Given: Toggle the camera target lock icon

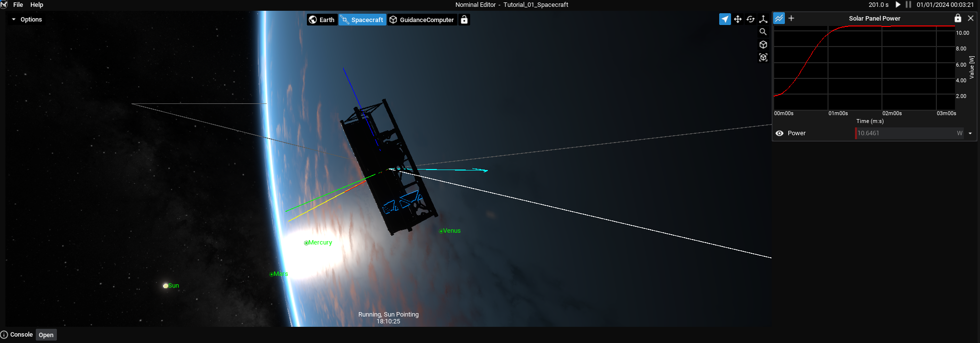Looking at the screenshot, I should (x=464, y=20).
